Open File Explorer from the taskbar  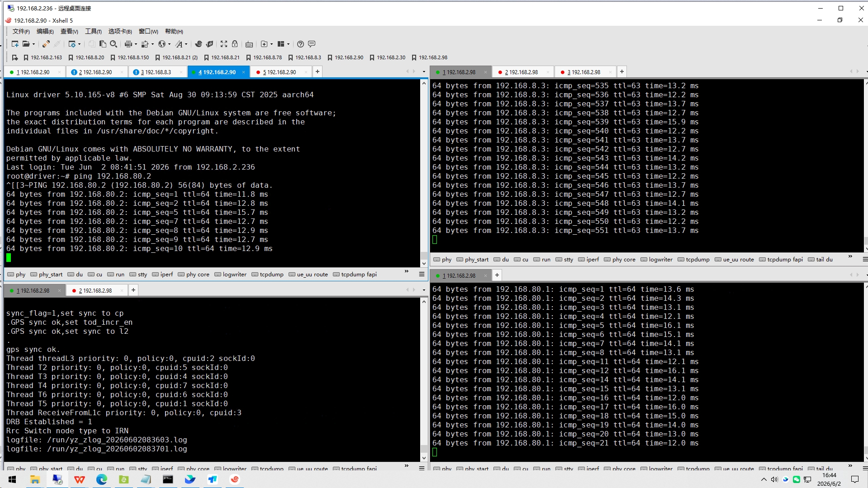coord(35,479)
